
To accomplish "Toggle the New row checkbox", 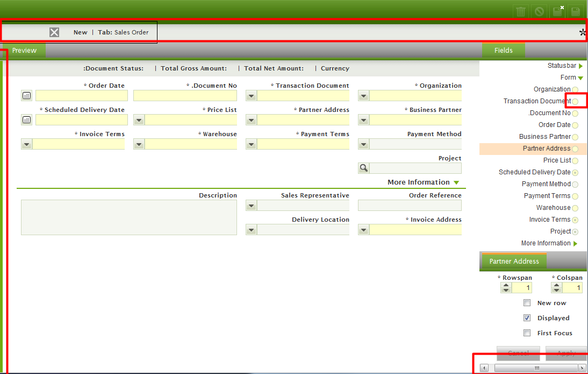I will point(527,302).
